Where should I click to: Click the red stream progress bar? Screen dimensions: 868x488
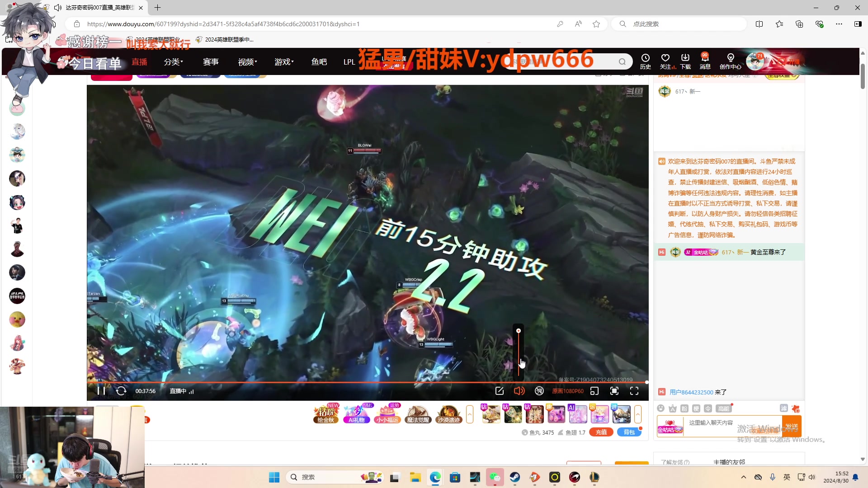(x=367, y=382)
